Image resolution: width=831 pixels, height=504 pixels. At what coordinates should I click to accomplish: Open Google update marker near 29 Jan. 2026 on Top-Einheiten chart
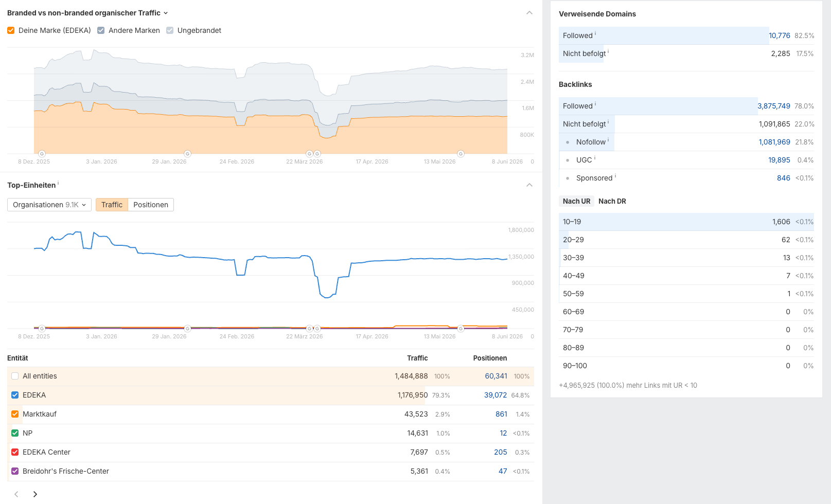(188, 329)
